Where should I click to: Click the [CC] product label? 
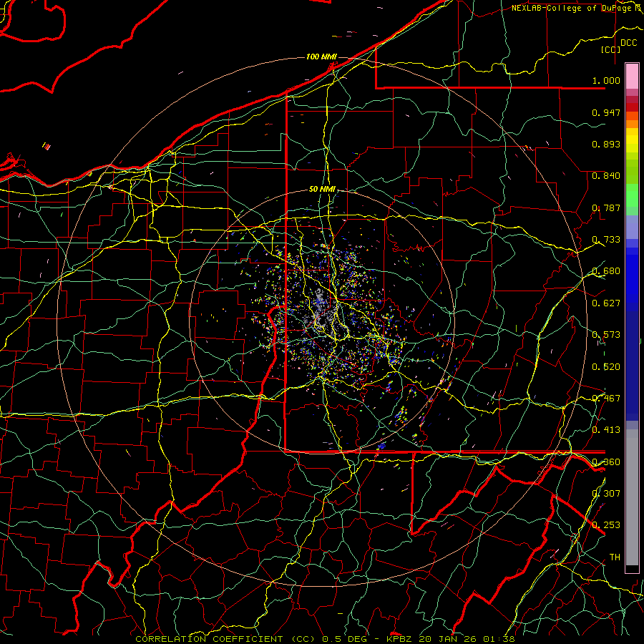point(610,49)
